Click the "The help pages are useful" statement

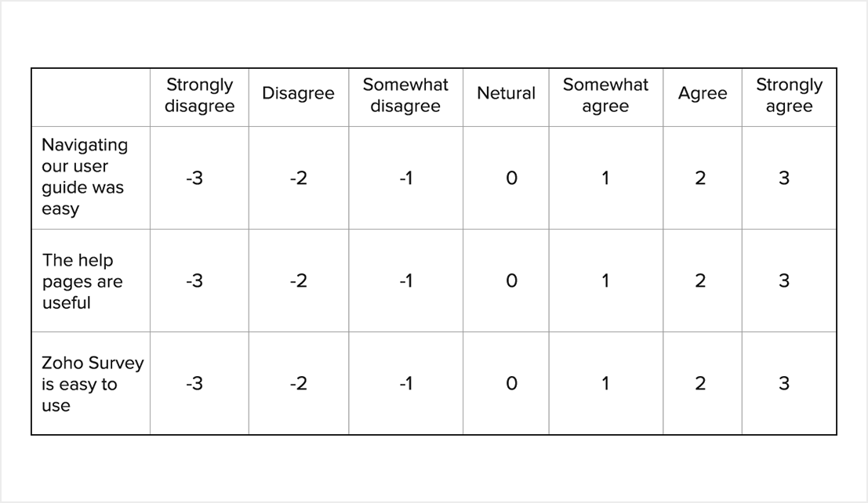[82, 281]
